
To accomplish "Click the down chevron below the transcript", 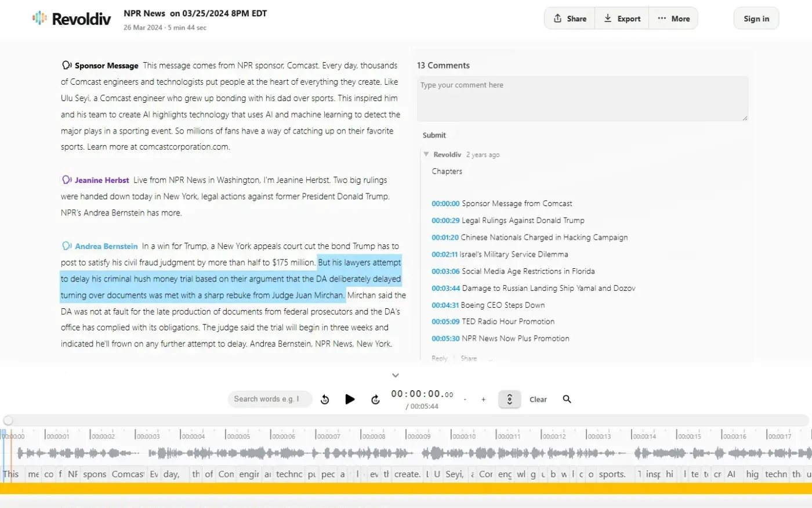I will click(396, 376).
